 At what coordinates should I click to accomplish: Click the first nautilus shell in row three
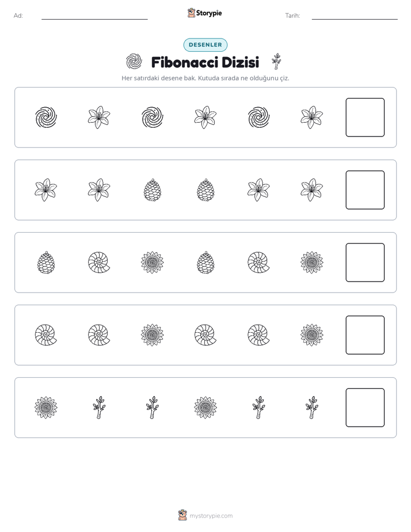click(x=99, y=263)
